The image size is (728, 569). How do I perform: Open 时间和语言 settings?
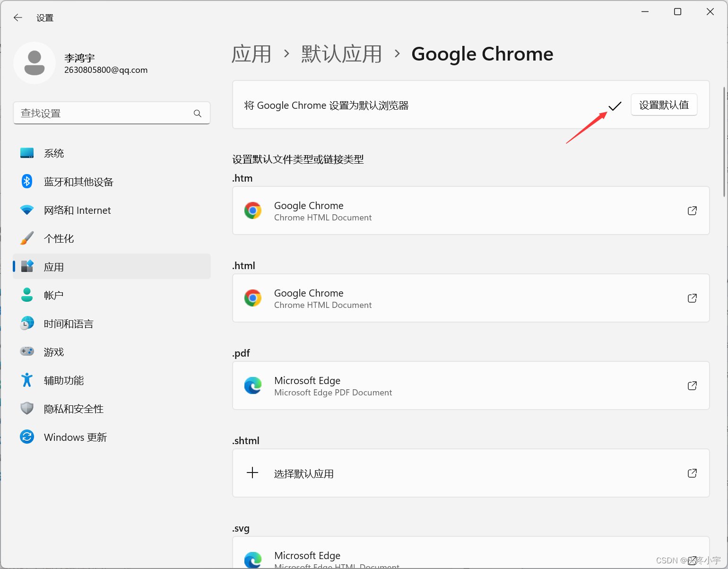pos(112,324)
